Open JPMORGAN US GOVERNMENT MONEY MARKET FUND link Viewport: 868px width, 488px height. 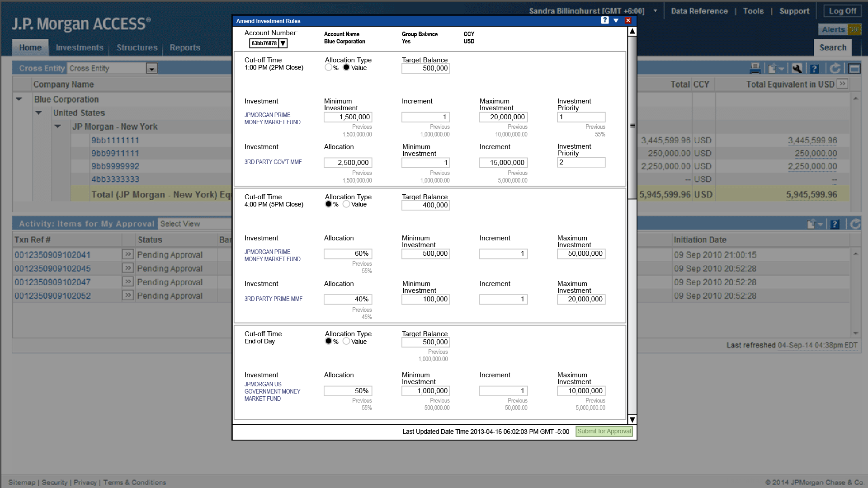(272, 391)
